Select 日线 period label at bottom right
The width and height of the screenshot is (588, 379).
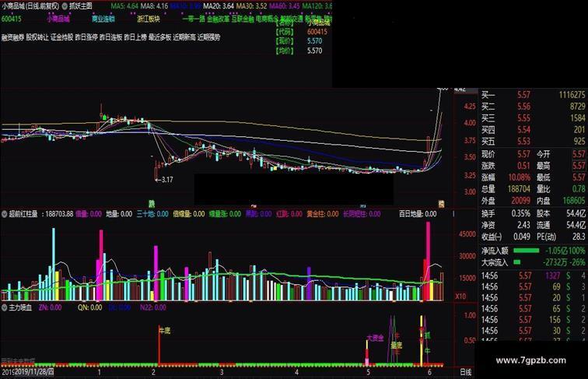point(465,372)
